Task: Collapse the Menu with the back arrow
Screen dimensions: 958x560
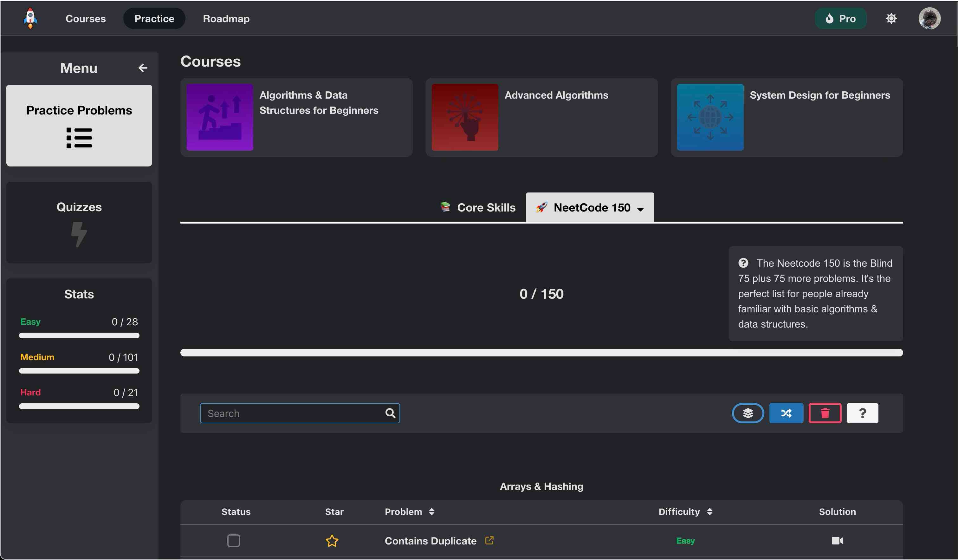Action: pos(143,68)
